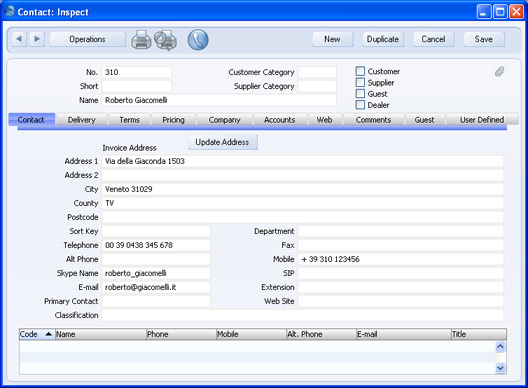Click the Alt Phone field
Image resolution: width=528 pixels, height=388 pixels.
(x=156, y=259)
